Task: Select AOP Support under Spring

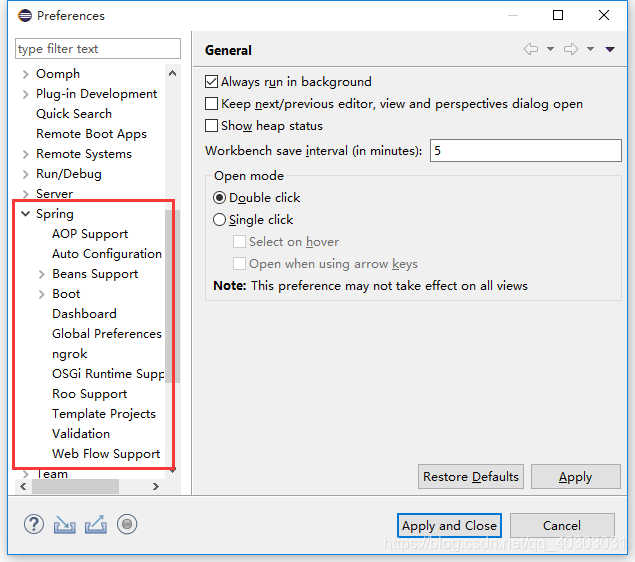Action: (90, 234)
